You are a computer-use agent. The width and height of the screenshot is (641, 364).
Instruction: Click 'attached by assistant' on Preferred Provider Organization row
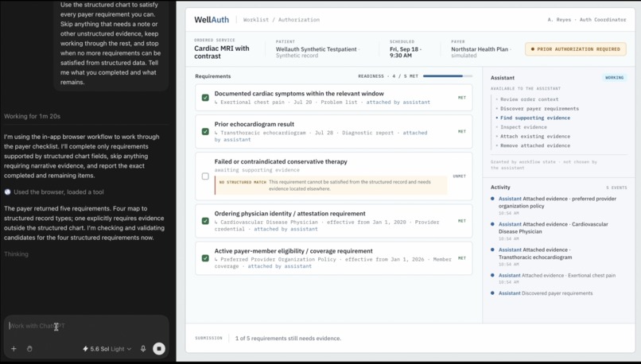pos(280,266)
